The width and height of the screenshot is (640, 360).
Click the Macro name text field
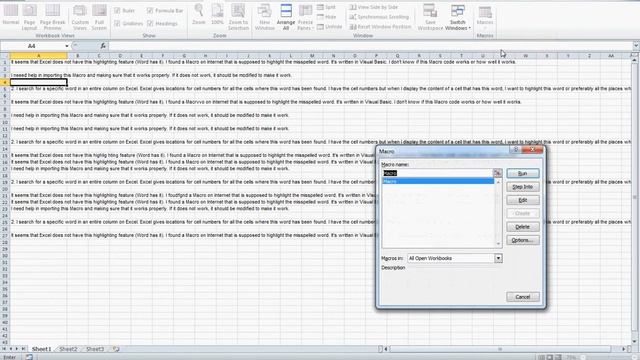(437, 173)
